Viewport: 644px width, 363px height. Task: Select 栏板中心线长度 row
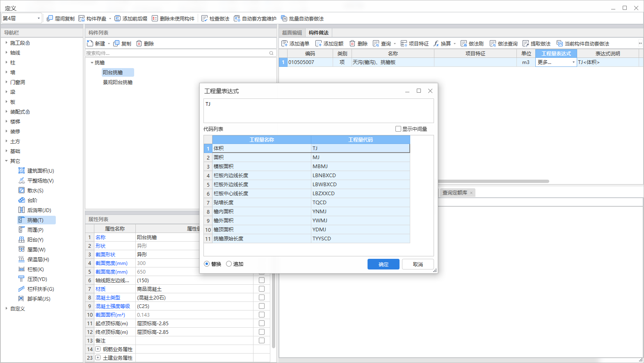click(x=307, y=194)
